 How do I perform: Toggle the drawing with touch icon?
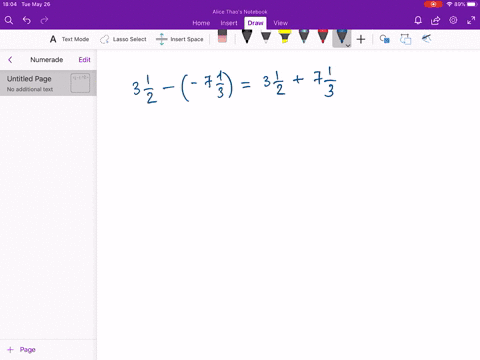(x=426, y=39)
